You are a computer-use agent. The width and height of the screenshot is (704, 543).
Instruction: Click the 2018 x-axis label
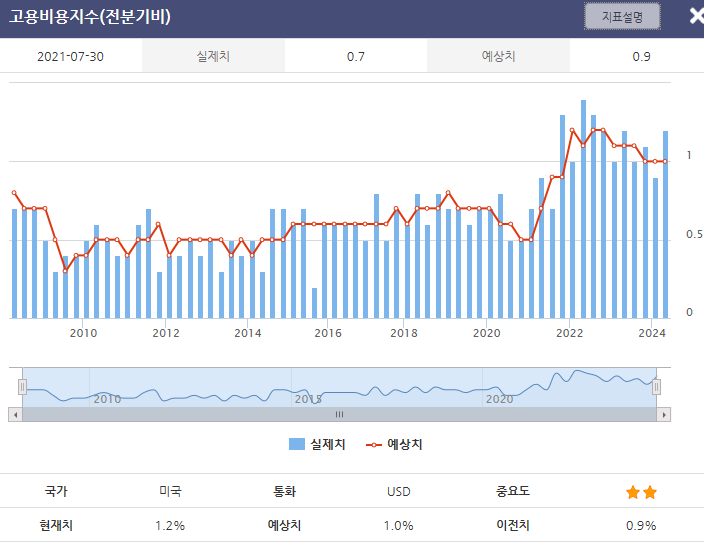404,333
